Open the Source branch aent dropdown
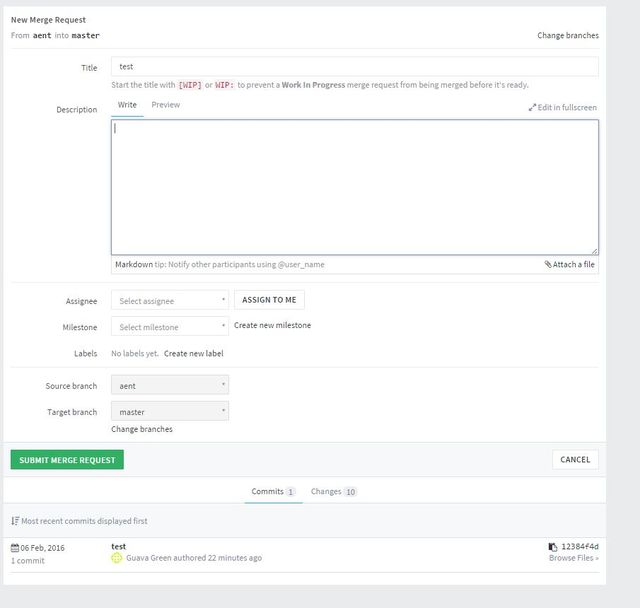 (x=170, y=385)
